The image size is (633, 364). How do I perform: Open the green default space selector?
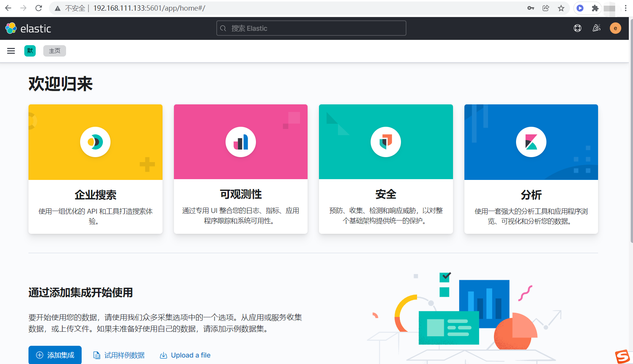30,51
